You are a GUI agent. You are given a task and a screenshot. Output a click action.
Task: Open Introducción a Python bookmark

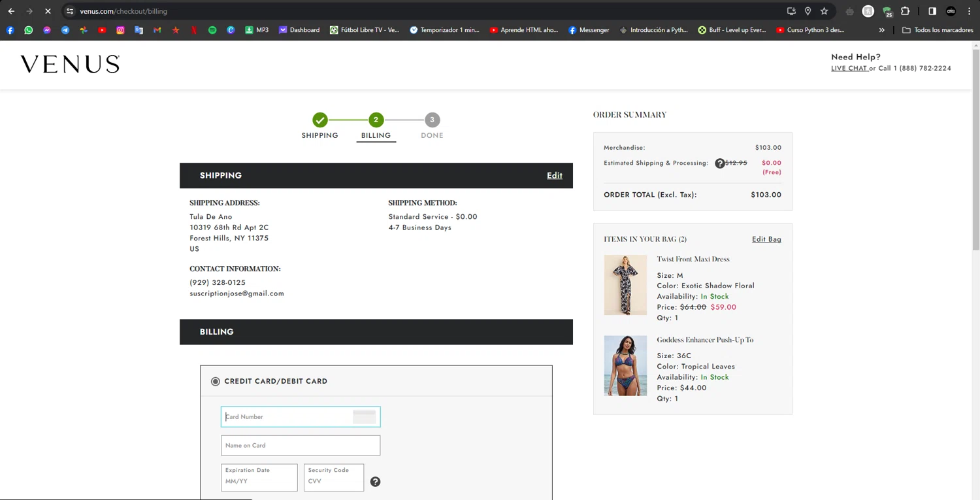click(x=653, y=30)
